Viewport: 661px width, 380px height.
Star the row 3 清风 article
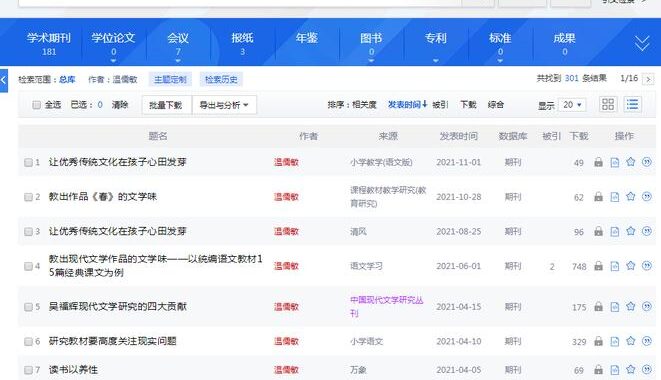pyautogui.click(x=631, y=231)
